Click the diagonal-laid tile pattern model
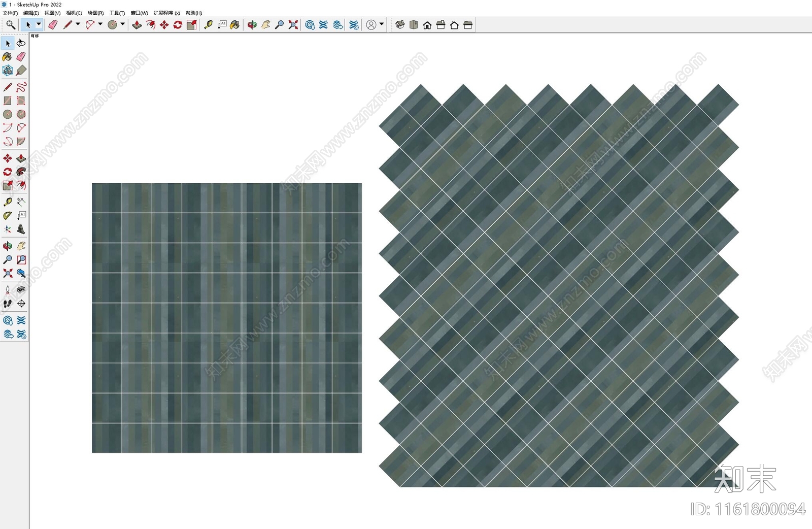The image size is (812, 529). (x=559, y=286)
